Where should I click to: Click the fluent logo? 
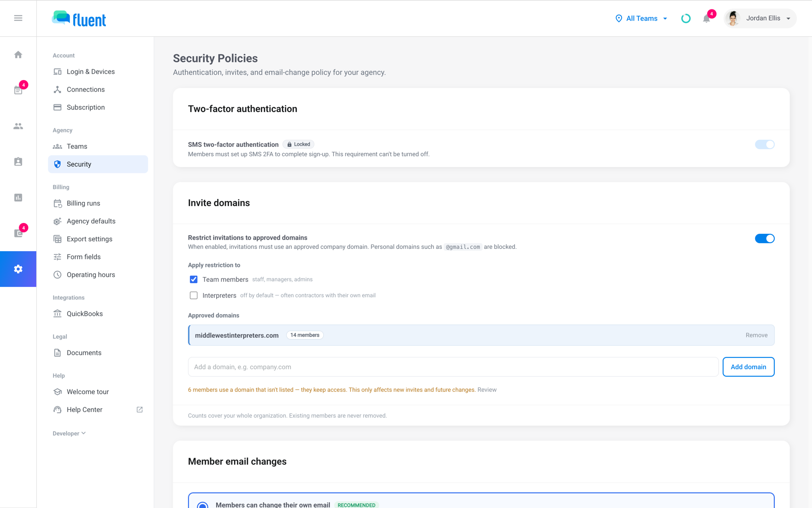(79, 19)
